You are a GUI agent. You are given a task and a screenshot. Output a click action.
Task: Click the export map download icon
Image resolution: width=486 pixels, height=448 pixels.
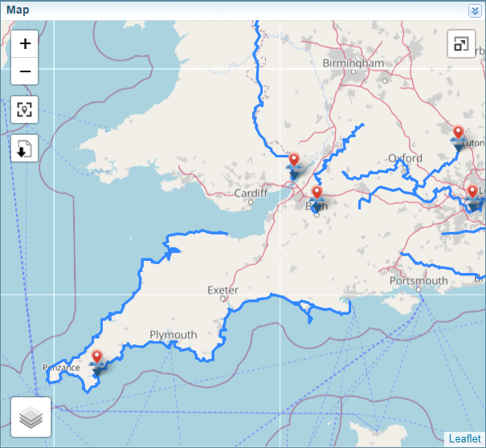(25, 148)
